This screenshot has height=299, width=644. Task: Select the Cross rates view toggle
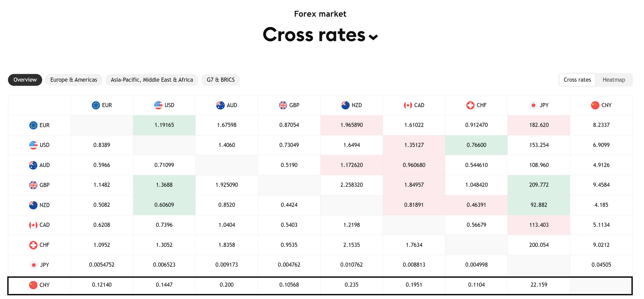pyautogui.click(x=577, y=80)
